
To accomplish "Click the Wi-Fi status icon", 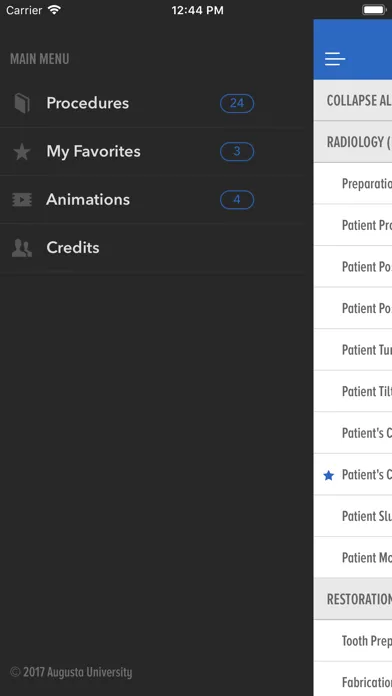I will pos(54,10).
